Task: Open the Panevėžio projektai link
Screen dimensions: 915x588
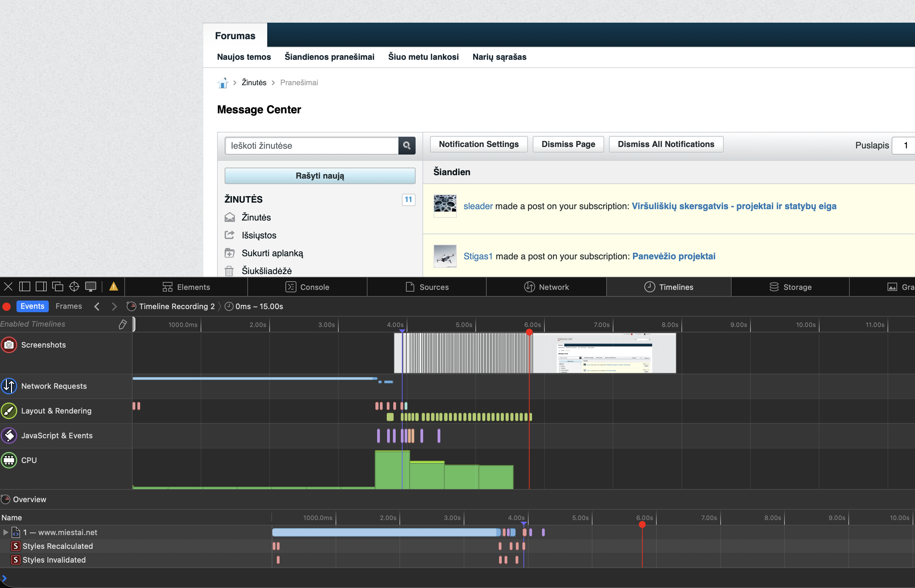Action: (x=674, y=256)
